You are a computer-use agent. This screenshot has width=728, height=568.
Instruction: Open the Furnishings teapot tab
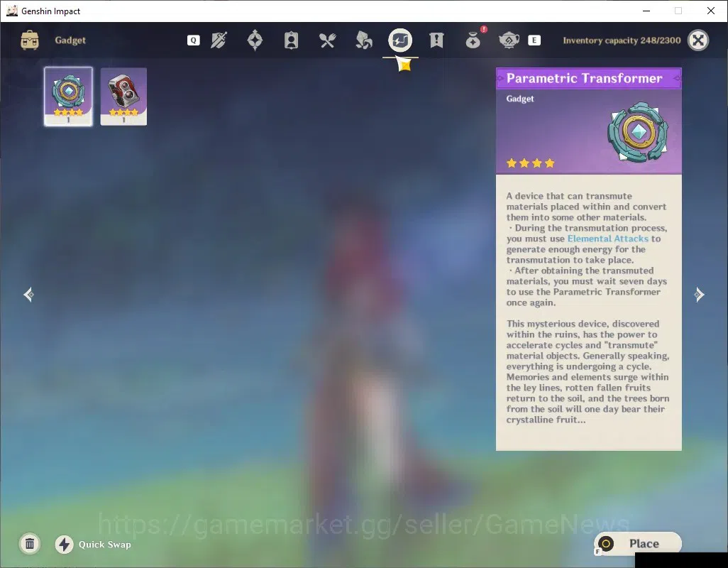(509, 40)
